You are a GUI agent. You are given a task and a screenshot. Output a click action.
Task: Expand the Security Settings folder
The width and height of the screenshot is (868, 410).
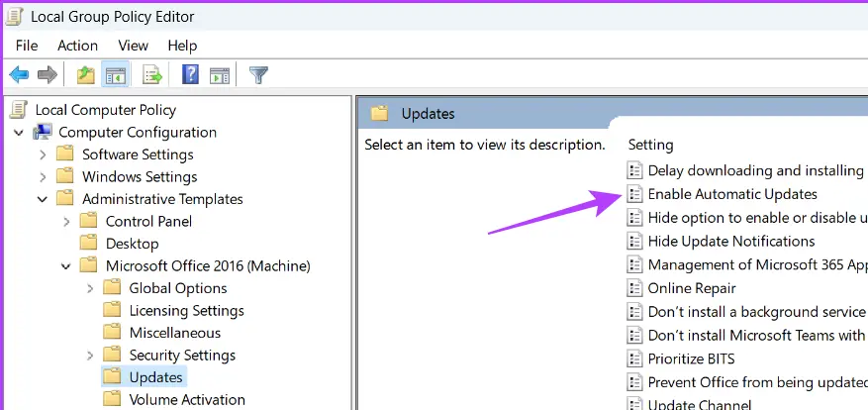coord(89,356)
